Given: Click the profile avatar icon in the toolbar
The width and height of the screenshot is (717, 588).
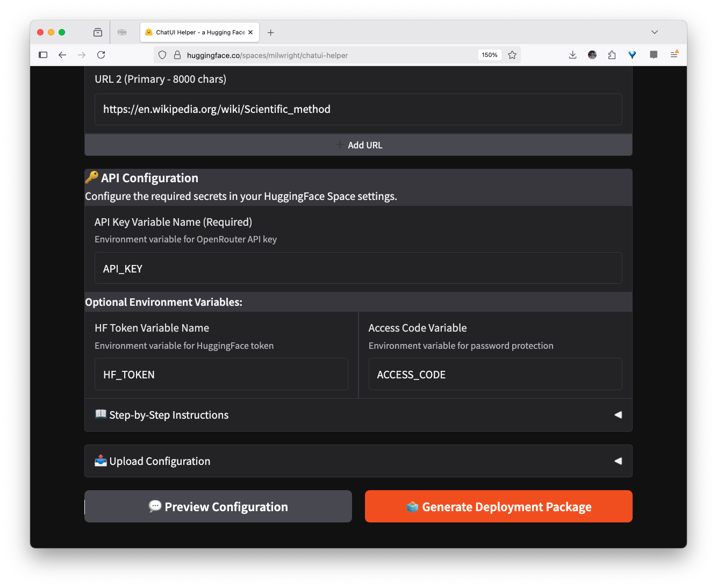Looking at the screenshot, I should tap(592, 55).
